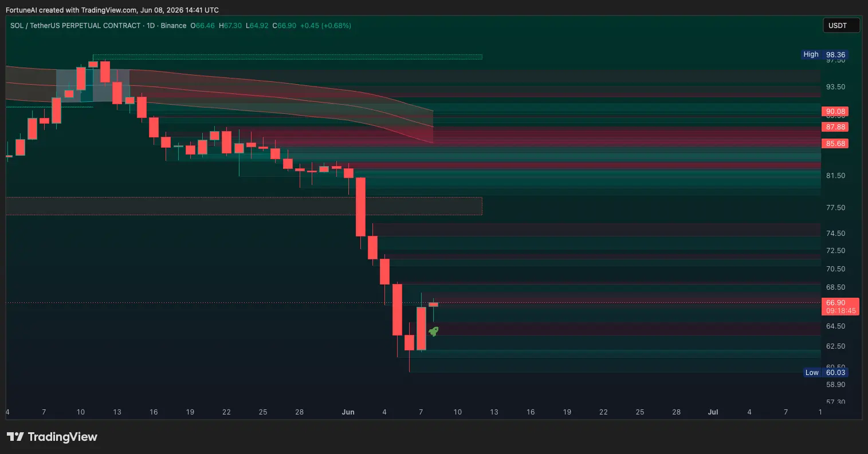Click the 93.50 price scale value
The height and width of the screenshot is (454, 868).
[835, 87]
